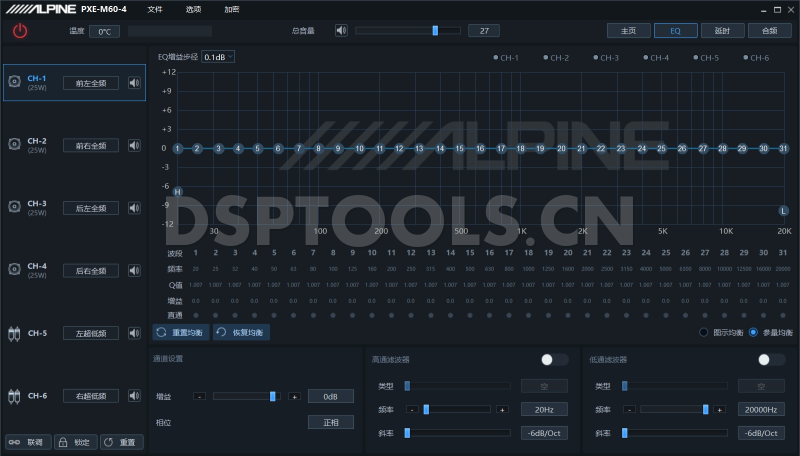Image resolution: width=800 pixels, height=456 pixels.
Task: Toggle the 低通滤波器 low-pass switch
Action: point(771,360)
